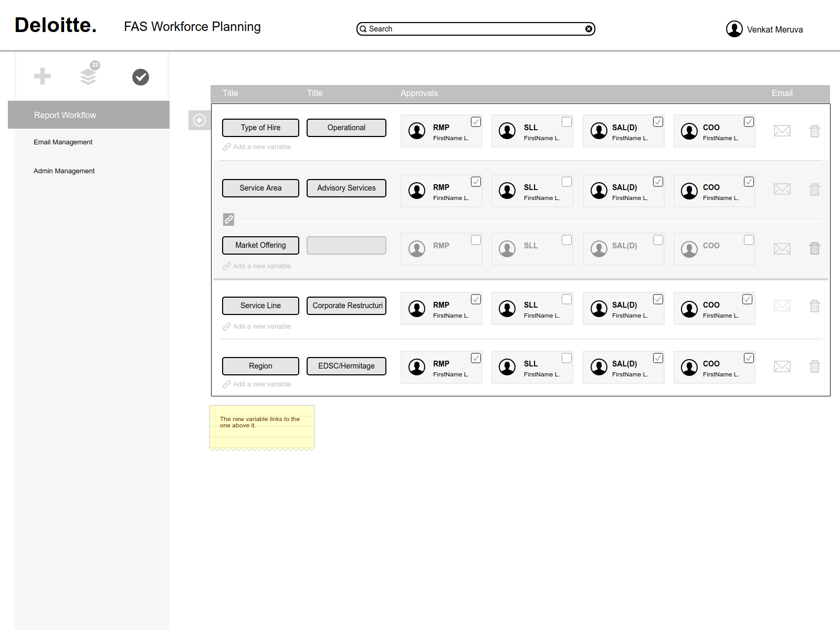Click the SLL avatar in Service Line row
Image resolution: width=840 pixels, height=630 pixels.
pos(507,308)
